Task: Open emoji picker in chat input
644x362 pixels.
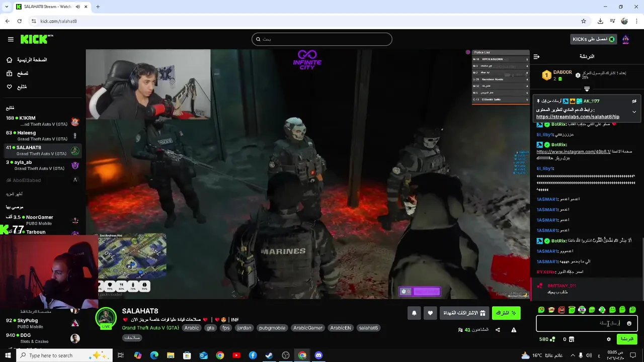Action: click(629, 323)
